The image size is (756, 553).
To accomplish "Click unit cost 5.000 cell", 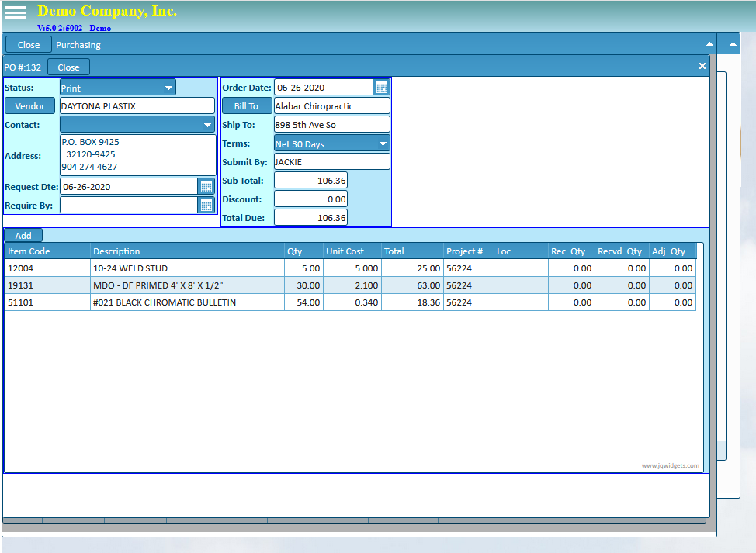I will [x=352, y=268].
